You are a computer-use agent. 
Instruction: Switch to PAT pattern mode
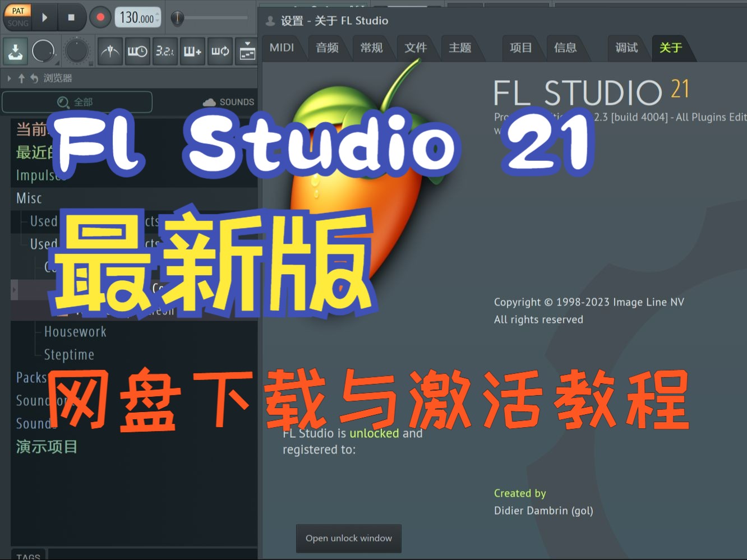[18, 11]
